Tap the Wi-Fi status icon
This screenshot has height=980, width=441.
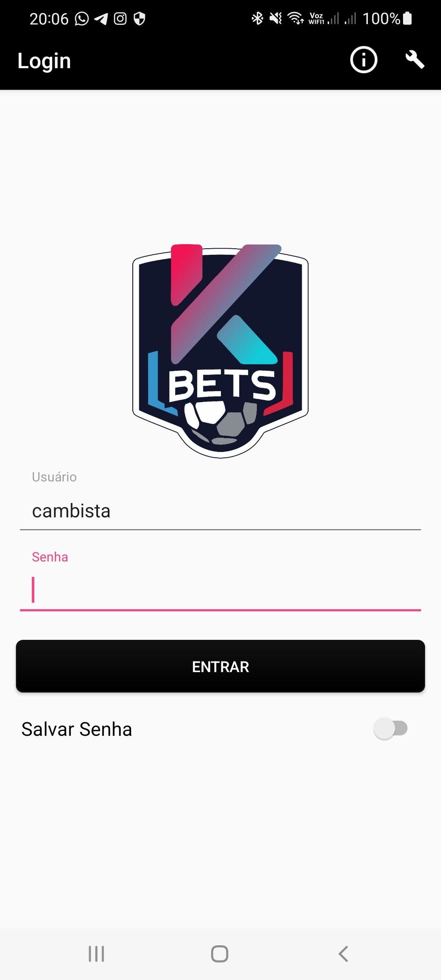pos(295,18)
